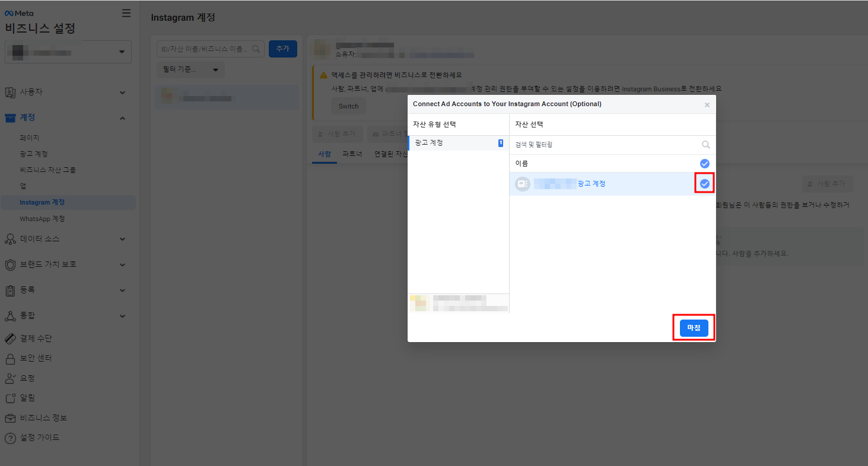Expand the 통합 section chevron
Image resolution: width=868 pixels, height=466 pixels.
(123, 316)
